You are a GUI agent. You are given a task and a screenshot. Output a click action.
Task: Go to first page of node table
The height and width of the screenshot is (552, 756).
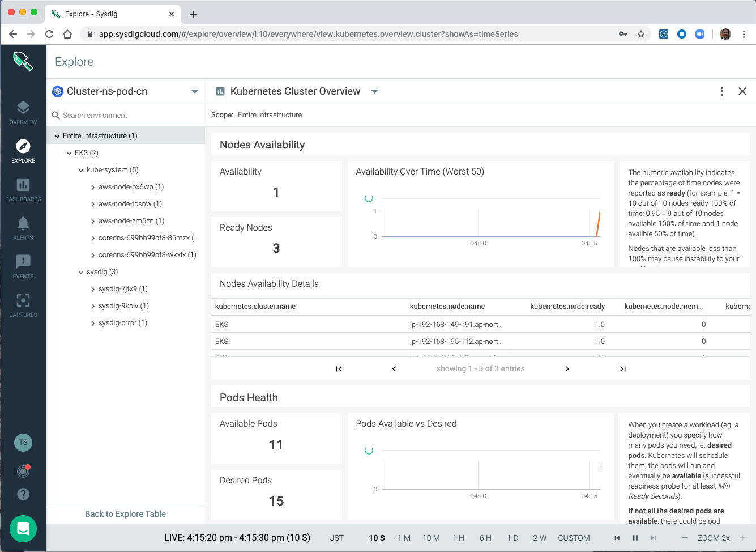(x=339, y=368)
